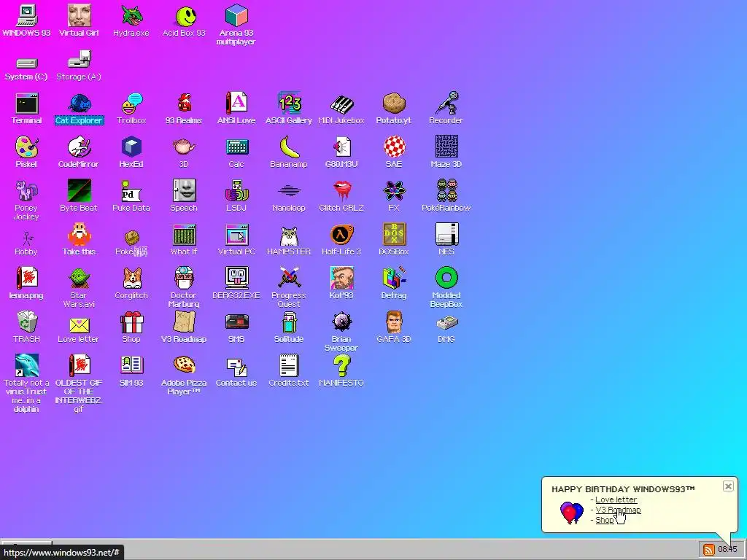Open lenna.png image file
Viewport: 747px width, 560px height.
tap(26, 279)
